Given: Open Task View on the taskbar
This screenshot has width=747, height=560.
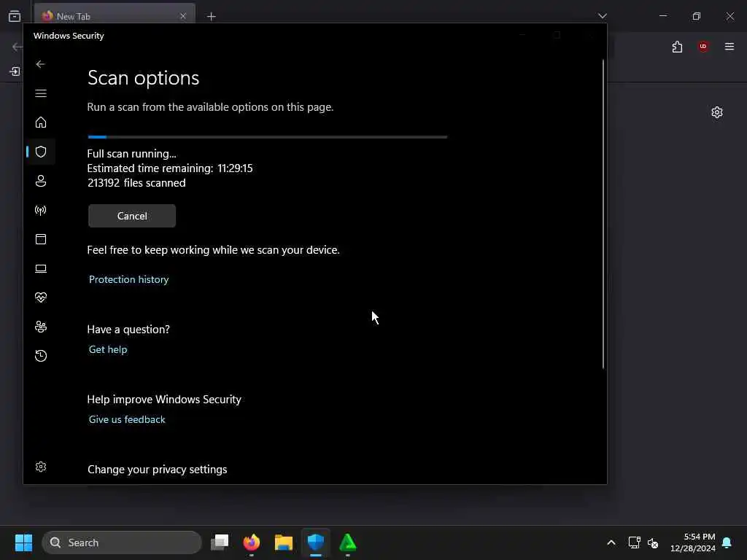Looking at the screenshot, I should click(220, 542).
